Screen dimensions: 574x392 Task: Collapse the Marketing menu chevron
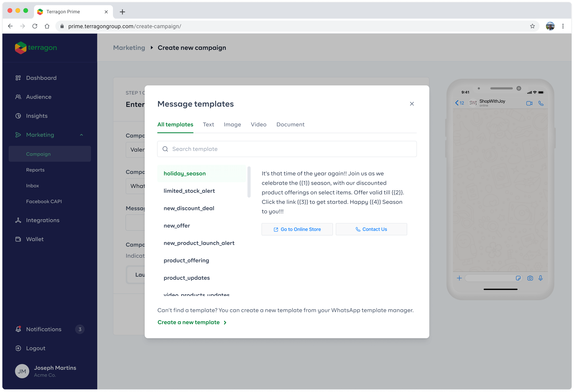click(82, 135)
